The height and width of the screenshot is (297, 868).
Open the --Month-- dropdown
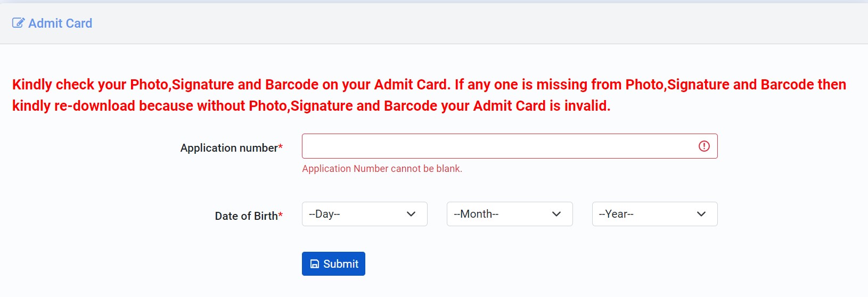(x=510, y=214)
